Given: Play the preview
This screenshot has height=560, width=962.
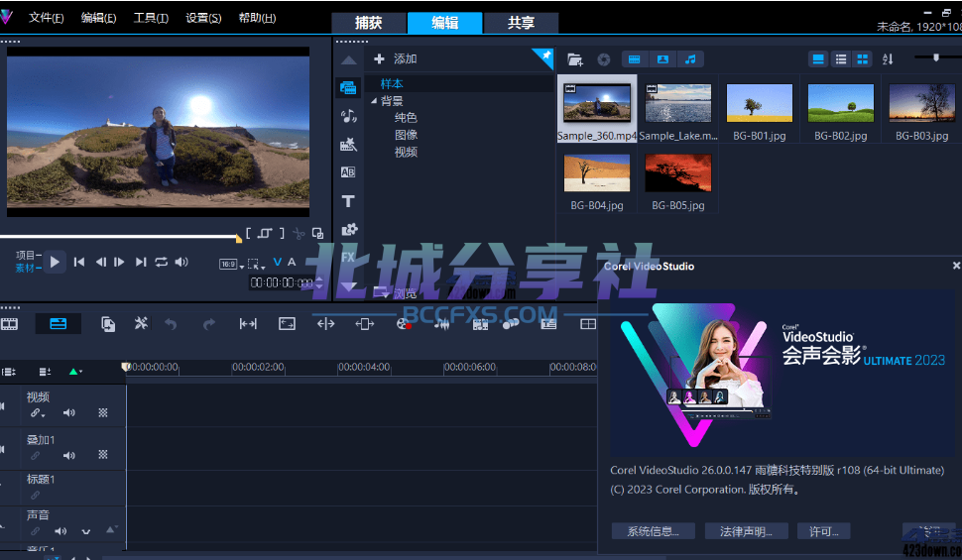Looking at the screenshot, I should coord(55,262).
